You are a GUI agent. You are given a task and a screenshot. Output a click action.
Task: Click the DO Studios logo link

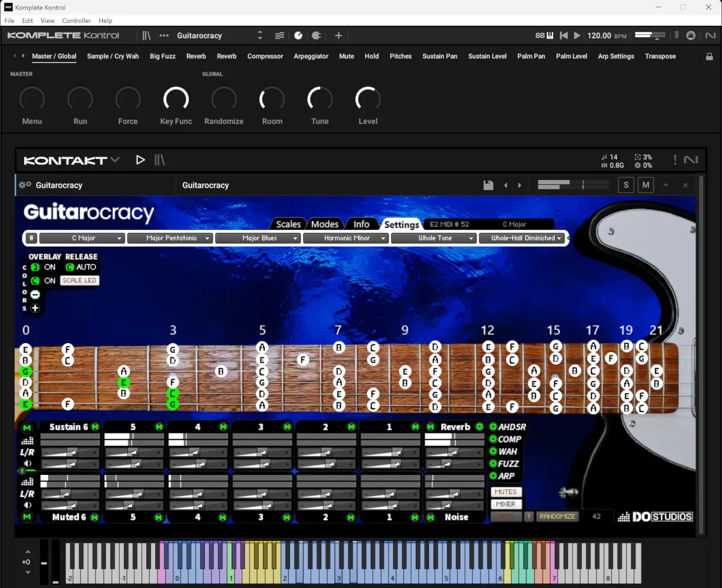coord(655,516)
